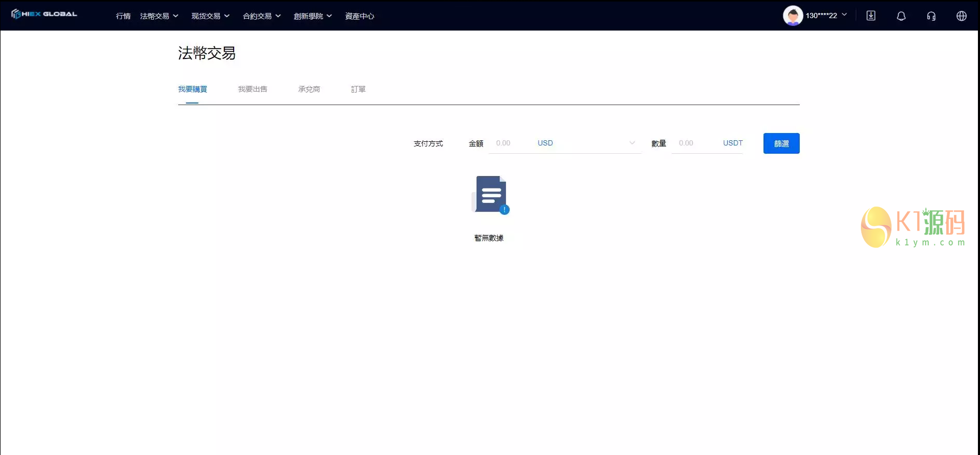This screenshot has width=980, height=455.
Task: Switch to the 訂單 tab
Action: tap(358, 89)
